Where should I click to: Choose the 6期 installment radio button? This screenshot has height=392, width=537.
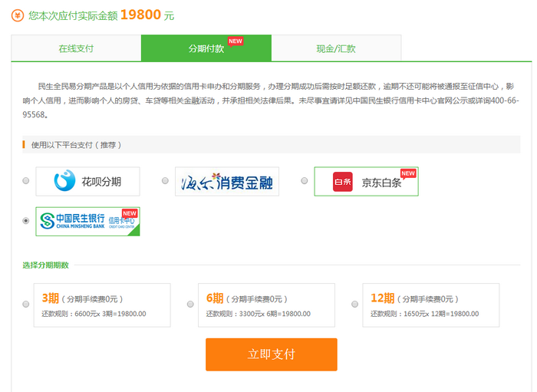coord(190,305)
